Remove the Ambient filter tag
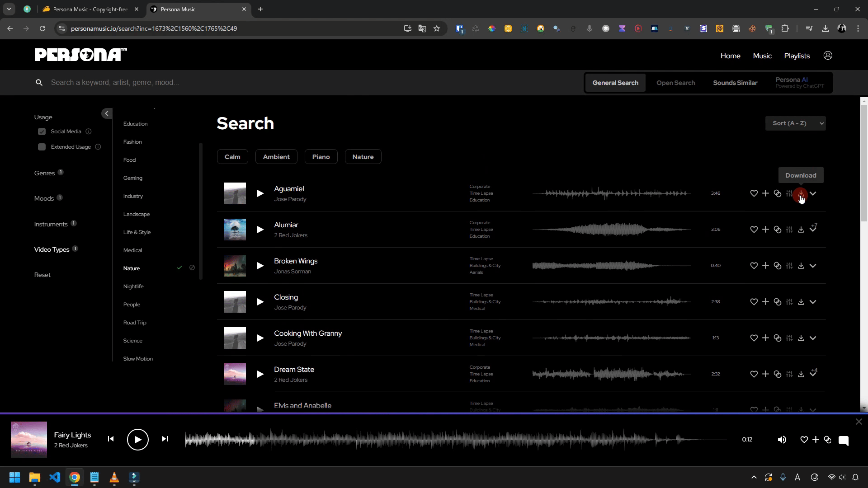The height and width of the screenshot is (488, 868). 276,157
